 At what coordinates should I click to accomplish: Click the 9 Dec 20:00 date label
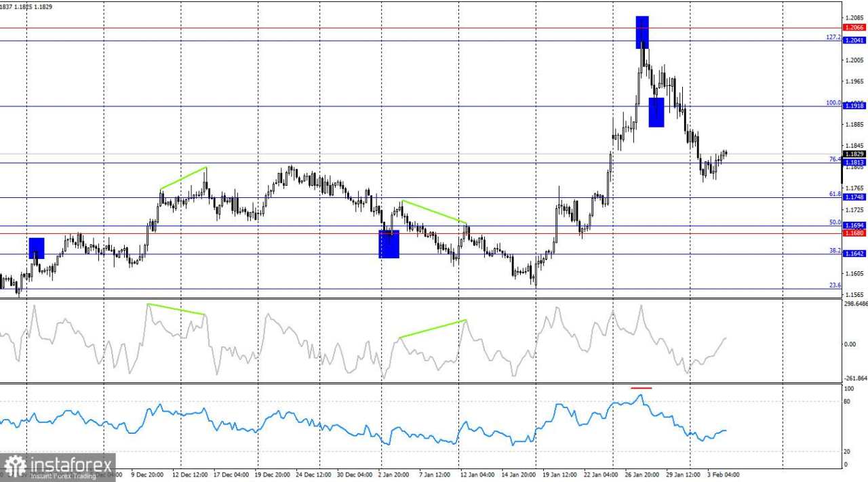click(x=148, y=475)
